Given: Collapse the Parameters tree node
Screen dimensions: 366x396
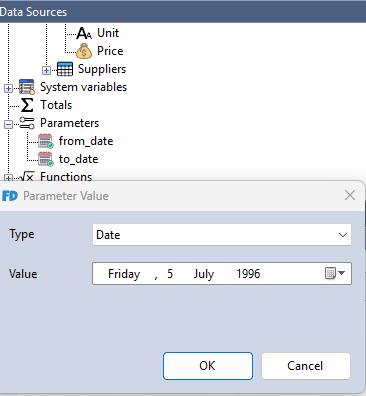Looking at the screenshot, I should [x=8, y=124].
